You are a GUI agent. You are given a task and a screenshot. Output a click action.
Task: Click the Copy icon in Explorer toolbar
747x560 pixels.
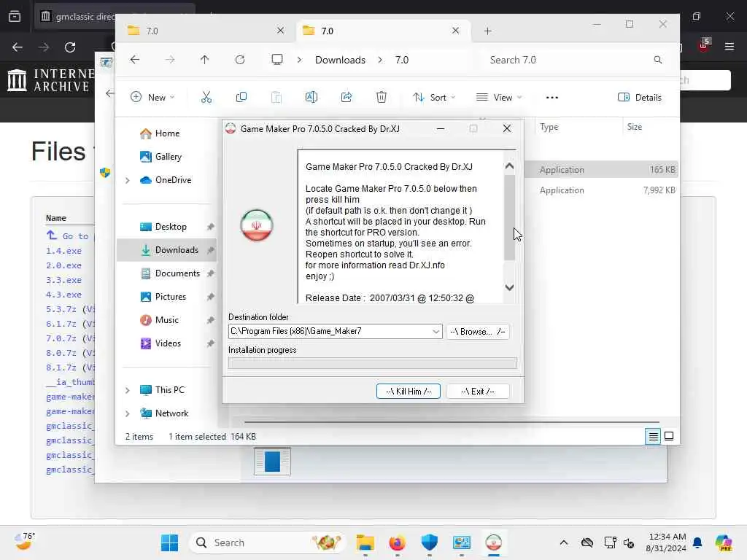(x=241, y=98)
